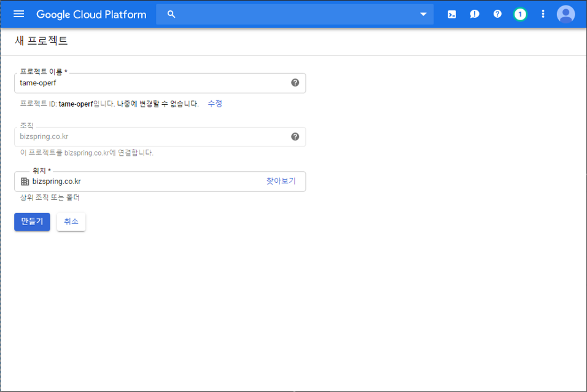Focus the top search bar field
The image size is (587, 392).
[x=295, y=14]
